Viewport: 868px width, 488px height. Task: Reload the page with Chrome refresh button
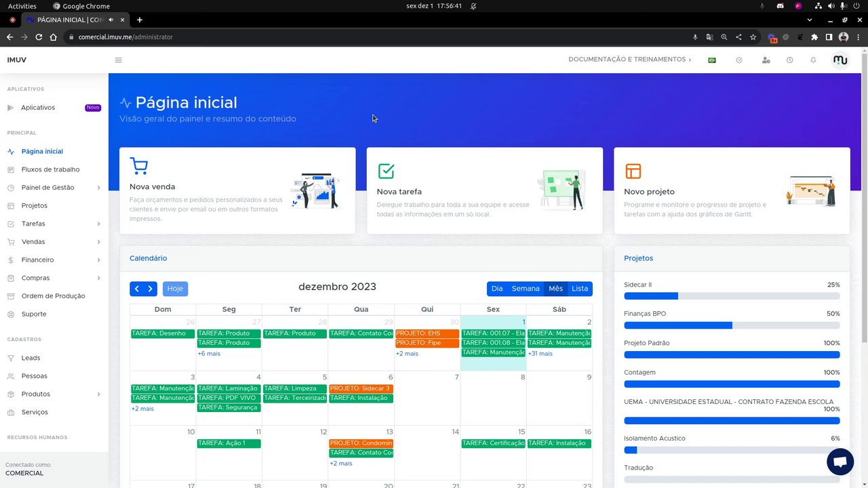pos(39,37)
